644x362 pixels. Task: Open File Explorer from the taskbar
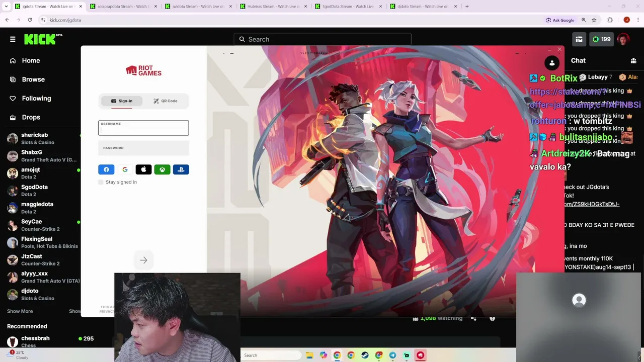309,355
